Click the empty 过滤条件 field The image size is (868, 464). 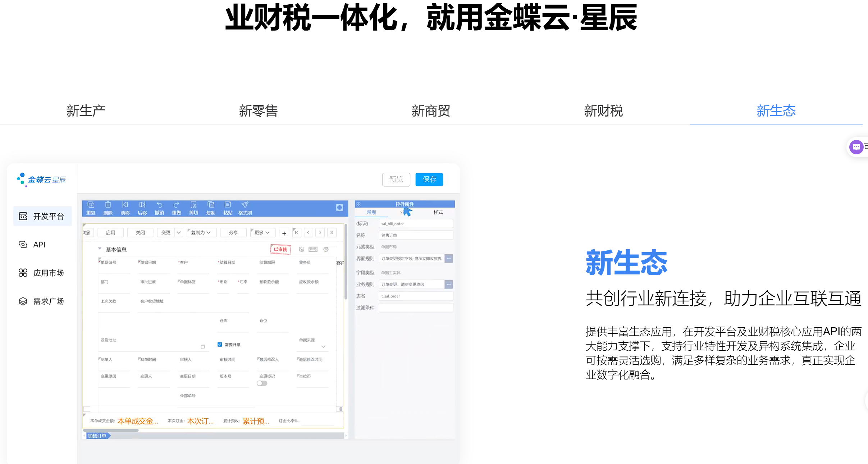pos(416,308)
